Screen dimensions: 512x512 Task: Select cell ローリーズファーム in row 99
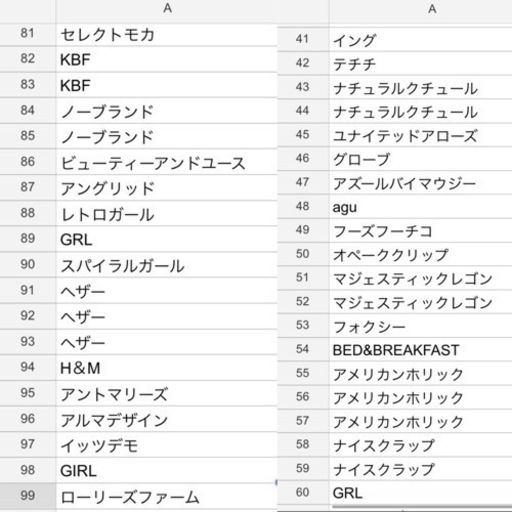click(167, 496)
